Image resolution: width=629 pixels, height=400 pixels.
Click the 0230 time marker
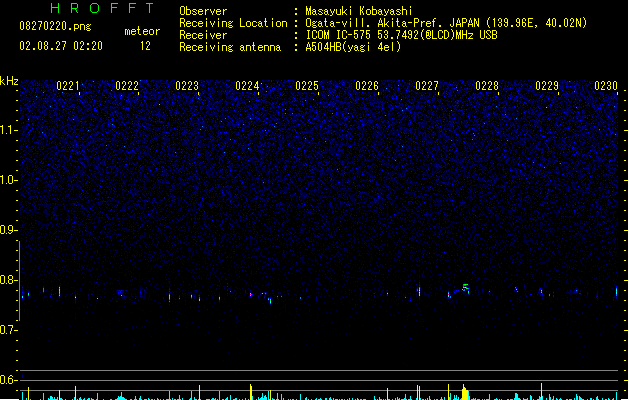pos(606,86)
